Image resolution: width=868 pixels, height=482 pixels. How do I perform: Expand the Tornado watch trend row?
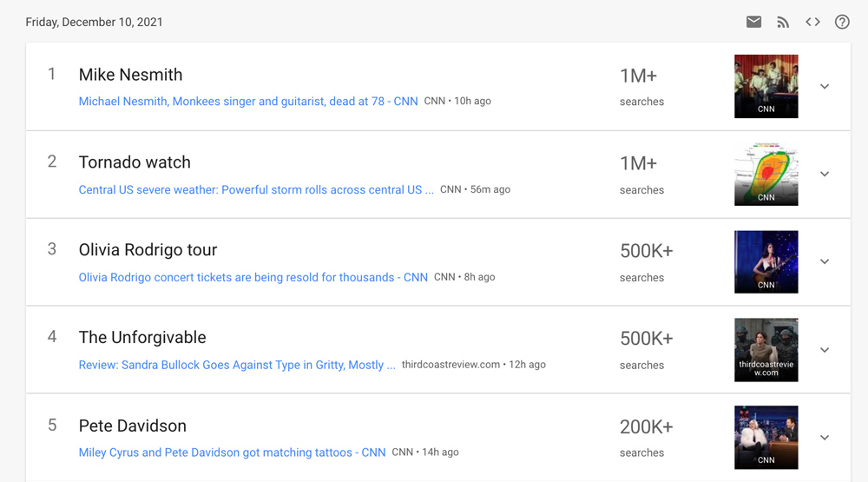[x=825, y=174]
